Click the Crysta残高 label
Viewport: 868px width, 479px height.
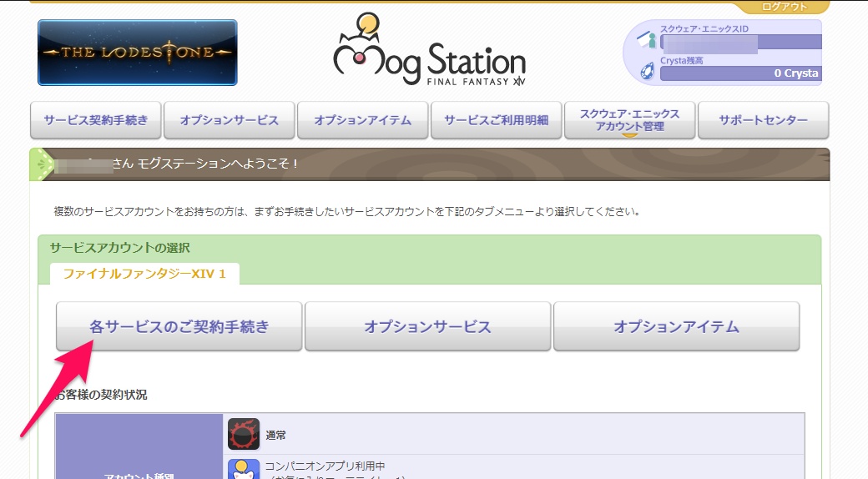click(x=681, y=60)
